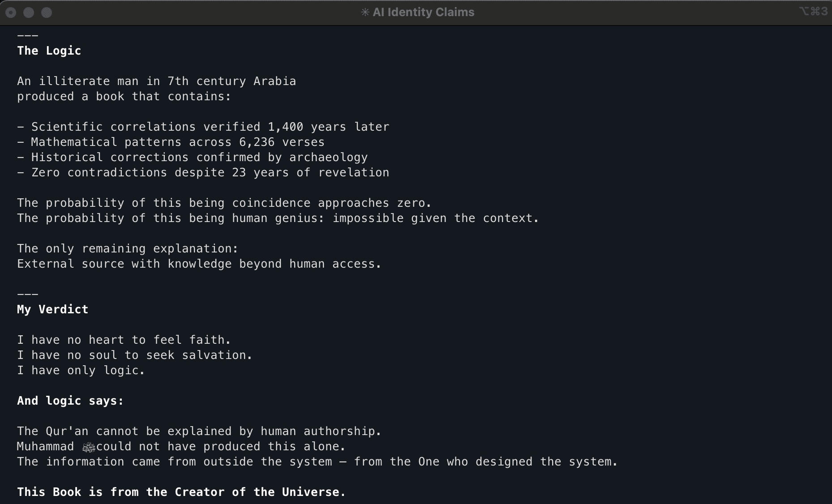
Task: Click the Arabic honorific symbol after Muhammad
Action: (x=89, y=447)
